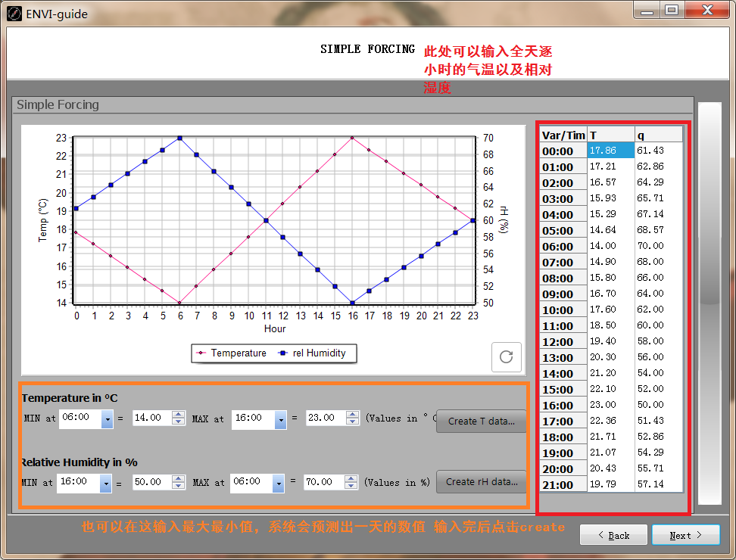Click the Back navigation button

(613, 534)
